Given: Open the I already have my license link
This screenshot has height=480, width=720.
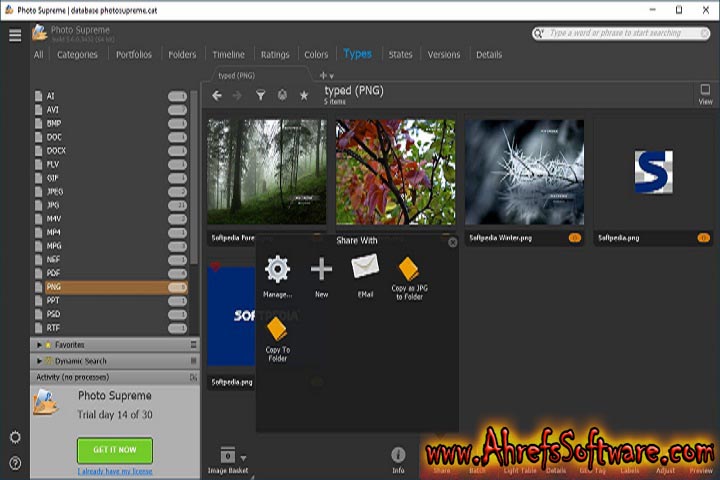Looking at the screenshot, I should pyautogui.click(x=115, y=471).
